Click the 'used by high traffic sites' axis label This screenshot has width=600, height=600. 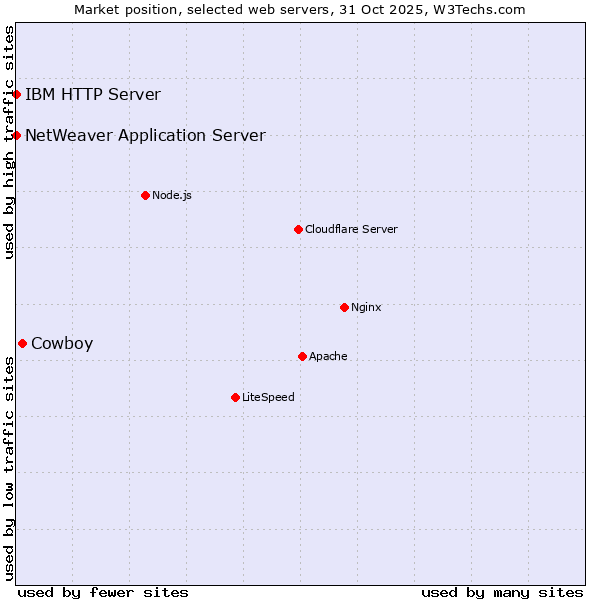click(9, 142)
